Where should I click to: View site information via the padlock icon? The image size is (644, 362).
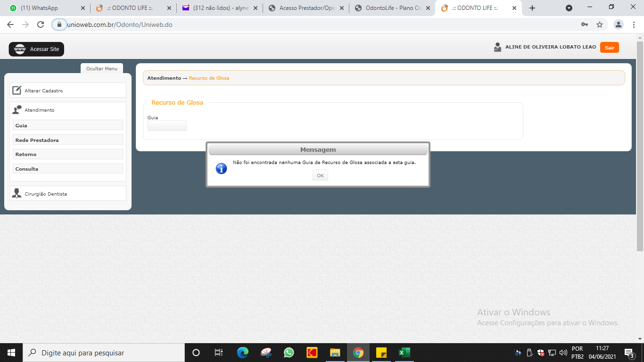(x=59, y=25)
